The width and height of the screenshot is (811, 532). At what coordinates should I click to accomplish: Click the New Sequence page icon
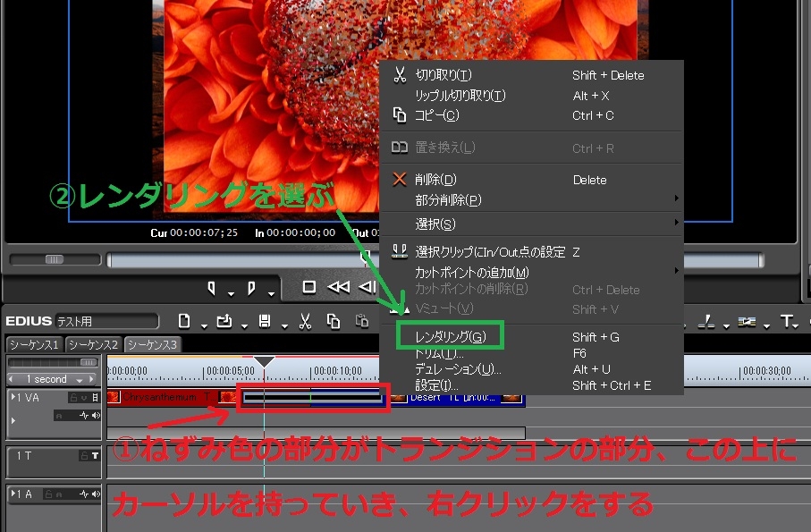[184, 321]
